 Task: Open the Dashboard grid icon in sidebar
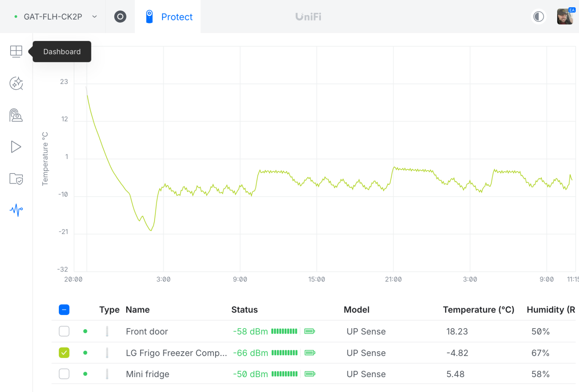[16, 52]
